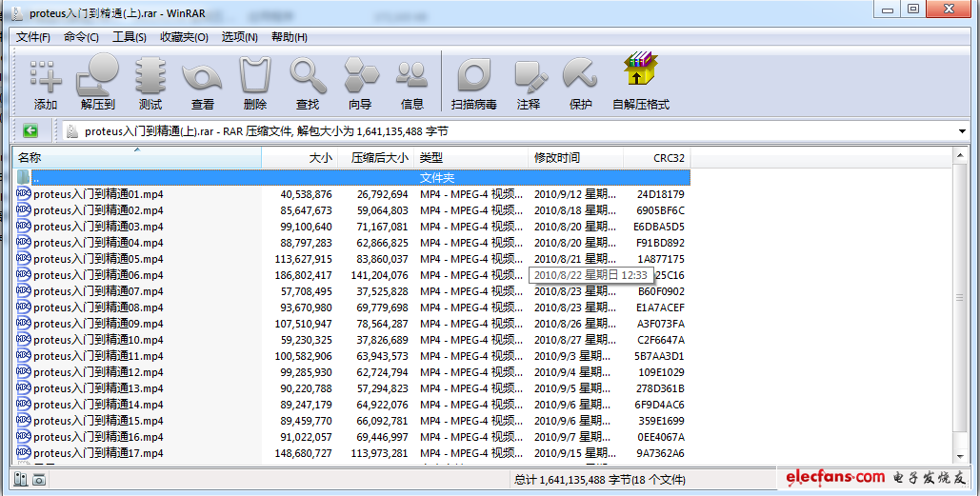
Task: Open the 帮助(H) menu
Action: (290, 37)
